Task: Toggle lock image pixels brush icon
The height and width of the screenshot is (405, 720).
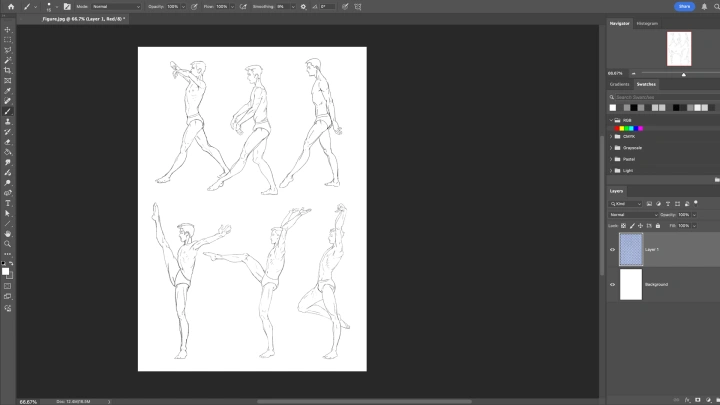Action: tap(632, 225)
